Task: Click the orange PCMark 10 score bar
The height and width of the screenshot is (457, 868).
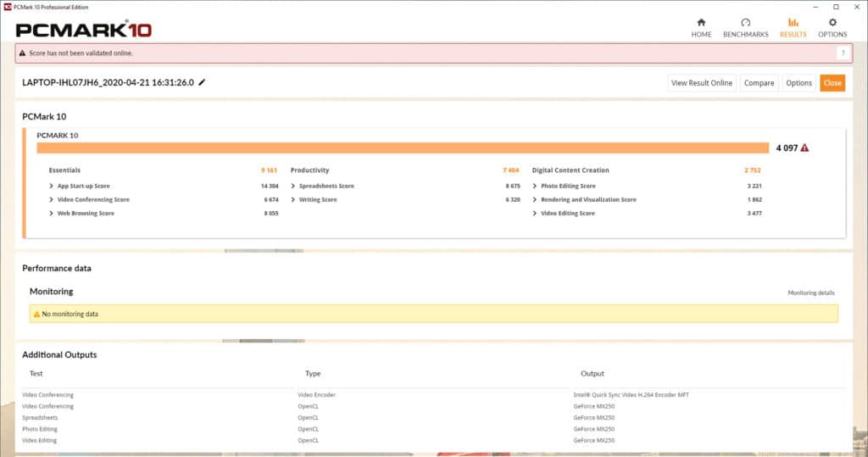Action: click(403, 148)
